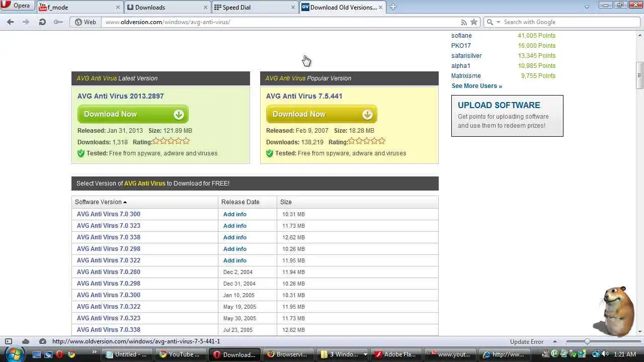Click the RSS feed icon in address bar
This screenshot has width=644, height=362.
click(x=464, y=22)
